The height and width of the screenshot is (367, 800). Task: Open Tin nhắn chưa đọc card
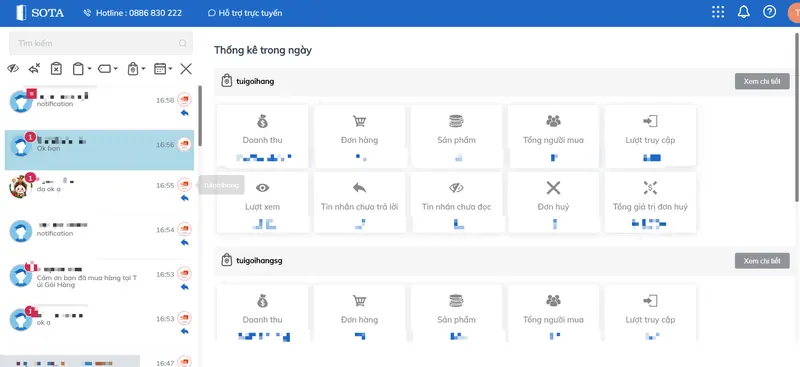[x=456, y=203]
